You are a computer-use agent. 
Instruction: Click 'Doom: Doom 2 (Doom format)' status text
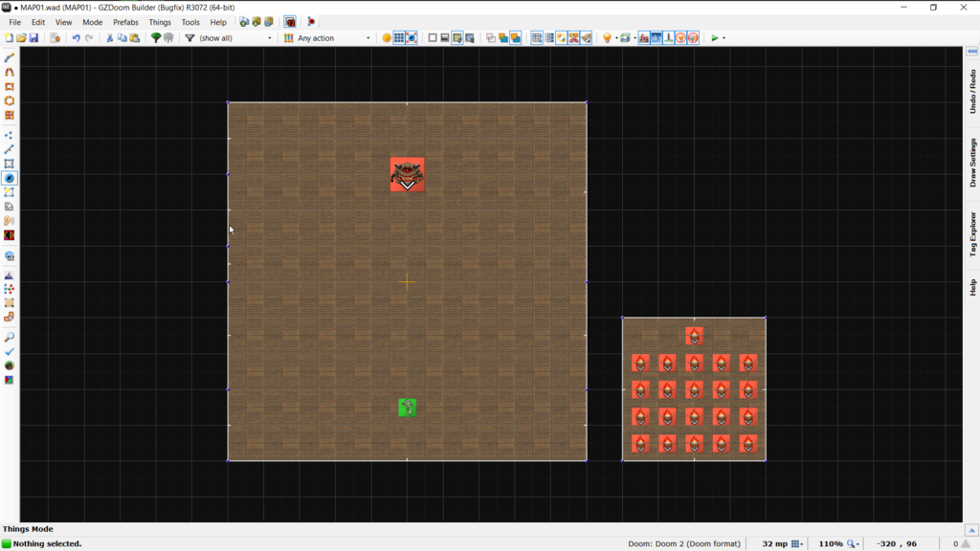[683, 544]
